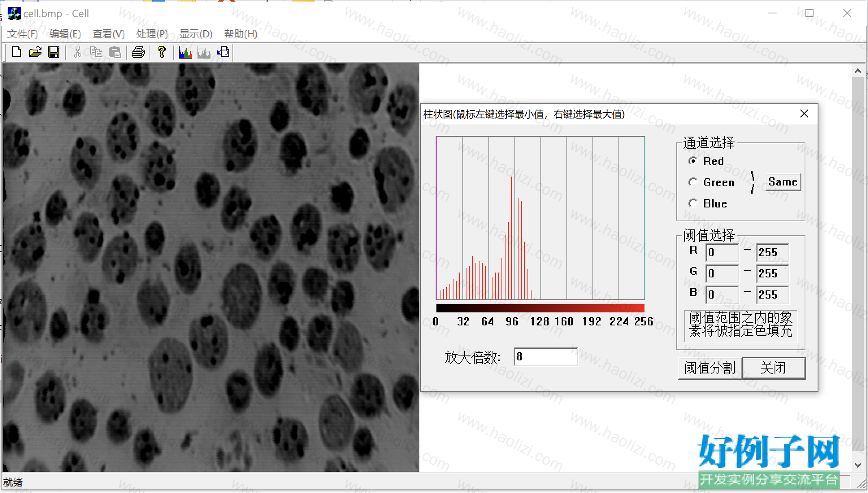Open help with the question mark icon
This screenshot has height=493, width=868.
point(162,52)
